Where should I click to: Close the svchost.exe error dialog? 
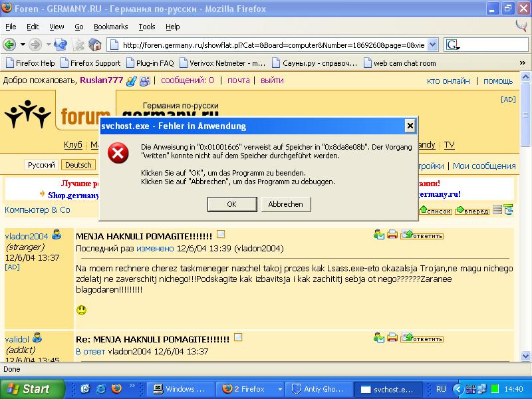click(x=410, y=126)
